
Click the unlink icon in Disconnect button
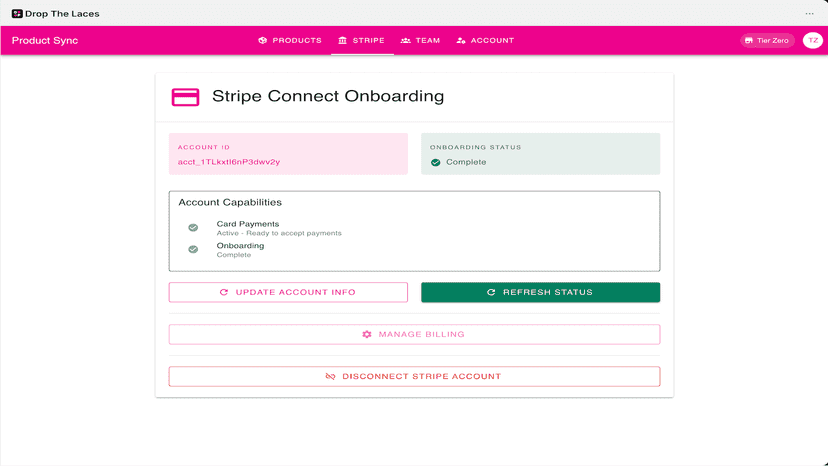[x=331, y=376]
